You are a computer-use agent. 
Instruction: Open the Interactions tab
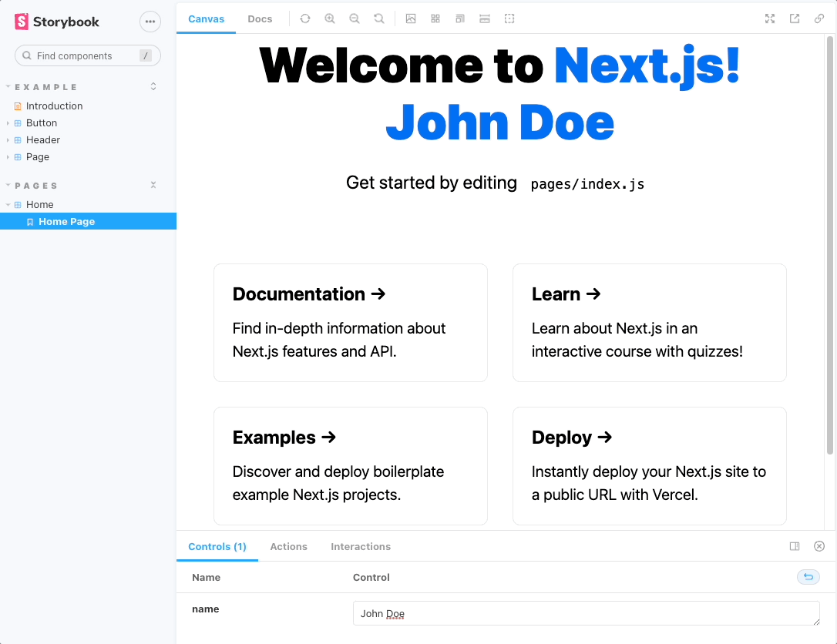[x=361, y=546]
